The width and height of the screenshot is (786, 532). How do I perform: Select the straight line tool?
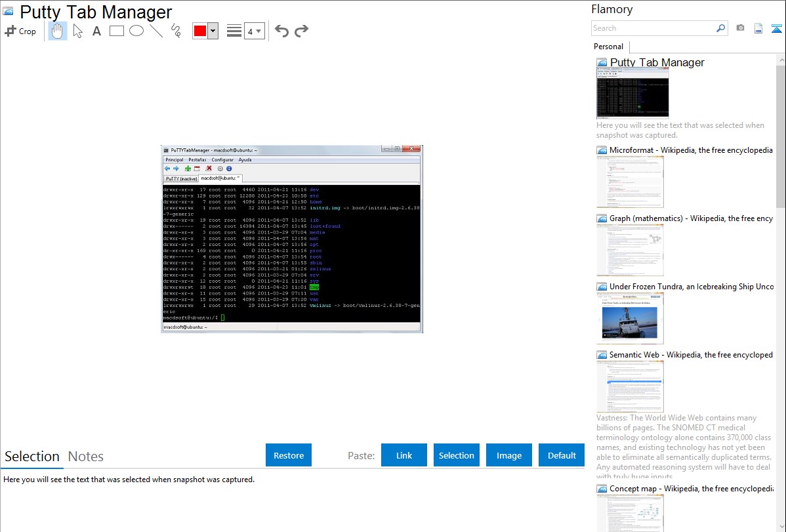tap(156, 31)
